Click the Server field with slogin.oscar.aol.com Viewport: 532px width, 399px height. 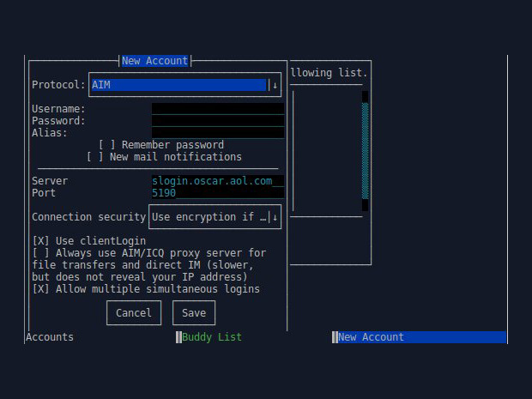pyautogui.click(x=218, y=181)
